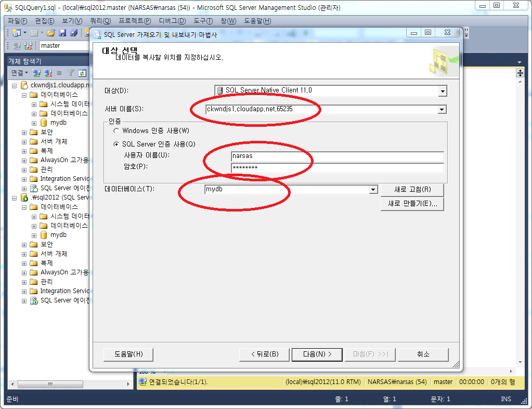
Task: Click the < 뒤로(B) button
Action: (x=265, y=354)
